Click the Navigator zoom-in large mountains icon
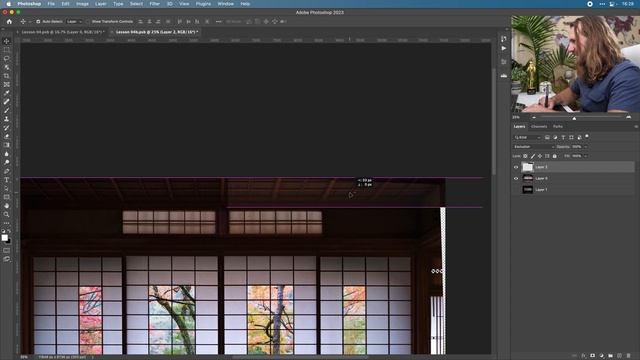Image resolution: width=640 pixels, height=360 pixels. 629,117
